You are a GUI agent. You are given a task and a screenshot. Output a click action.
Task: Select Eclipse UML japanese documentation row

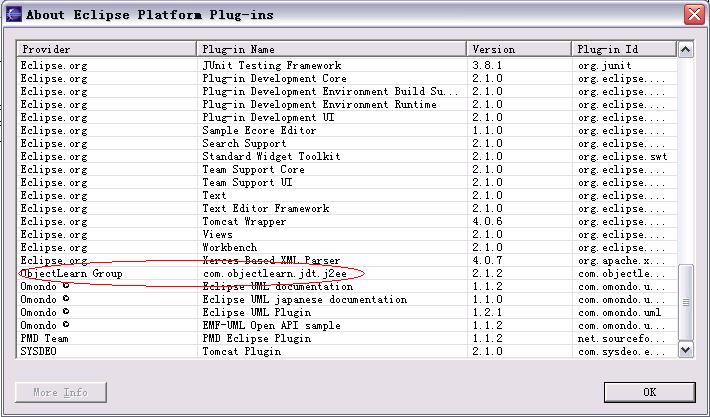(x=347, y=300)
